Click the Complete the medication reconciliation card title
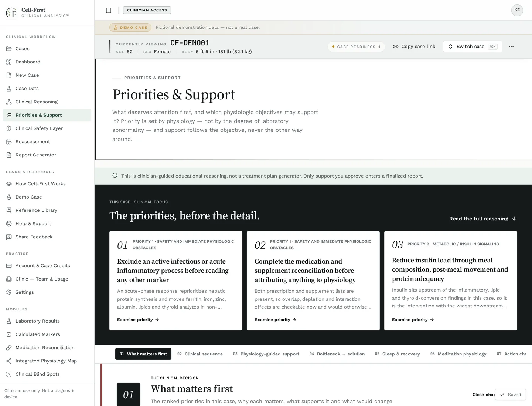532x406 pixels. coord(305,271)
